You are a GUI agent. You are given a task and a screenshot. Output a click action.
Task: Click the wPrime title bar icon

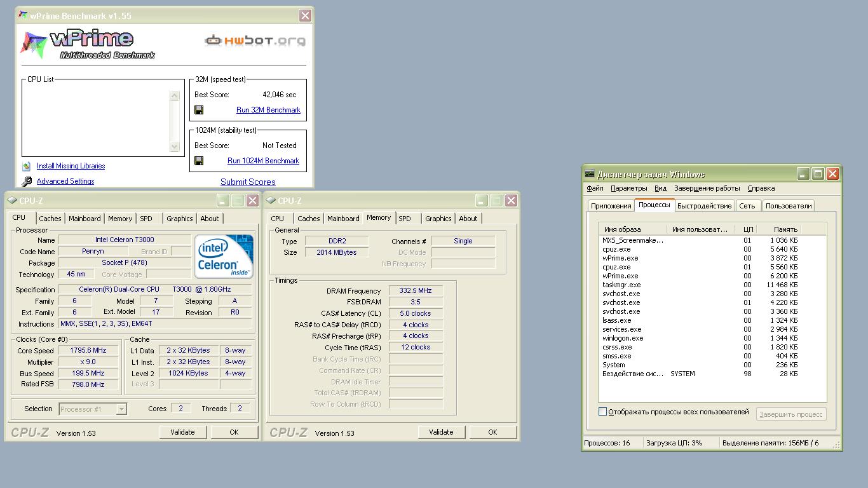click(23, 15)
